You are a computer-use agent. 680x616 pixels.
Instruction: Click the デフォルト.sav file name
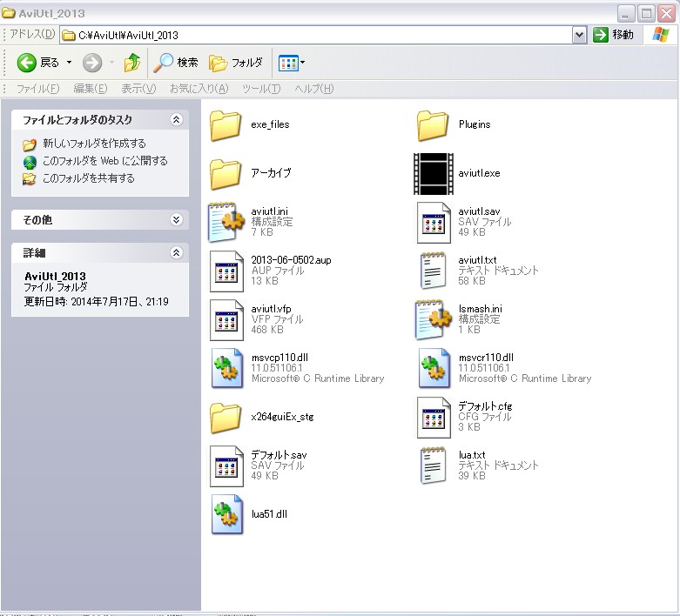coord(279,455)
